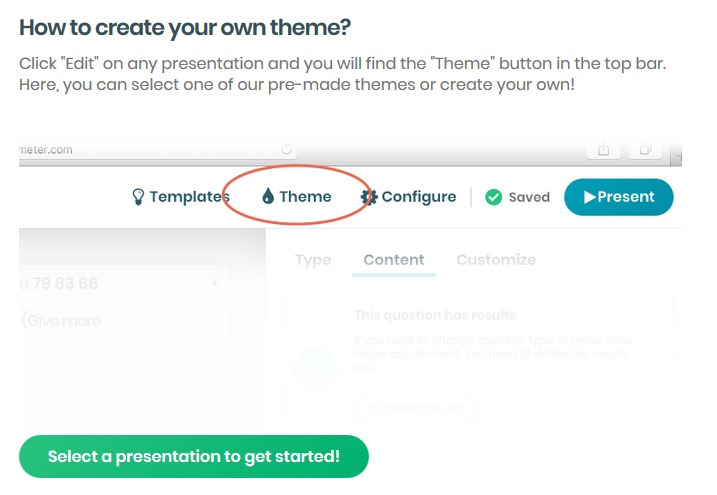Open Templates from the top bar label
Viewport: 717px width, 495px height.
click(189, 197)
